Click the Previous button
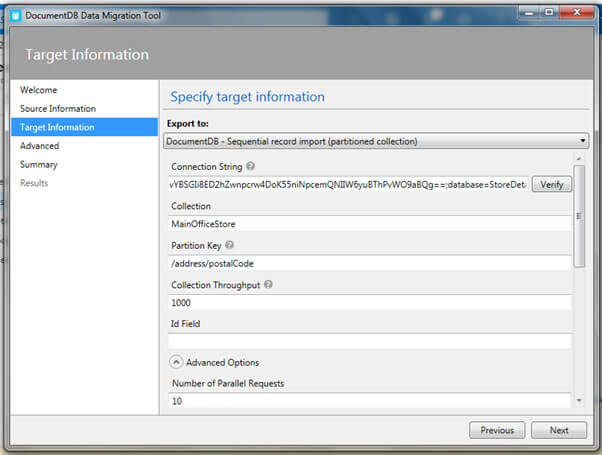This screenshot has height=455, width=602. (x=497, y=430)
